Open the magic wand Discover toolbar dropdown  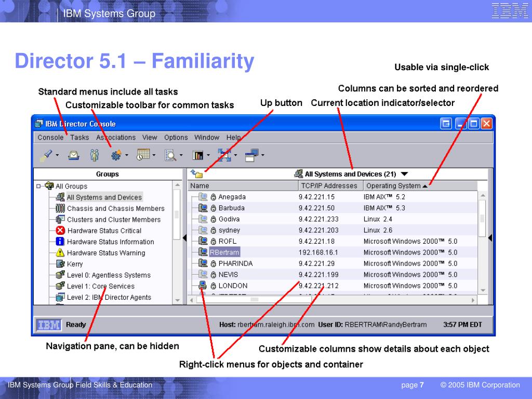pyautogui.click(x=57, y=155)
